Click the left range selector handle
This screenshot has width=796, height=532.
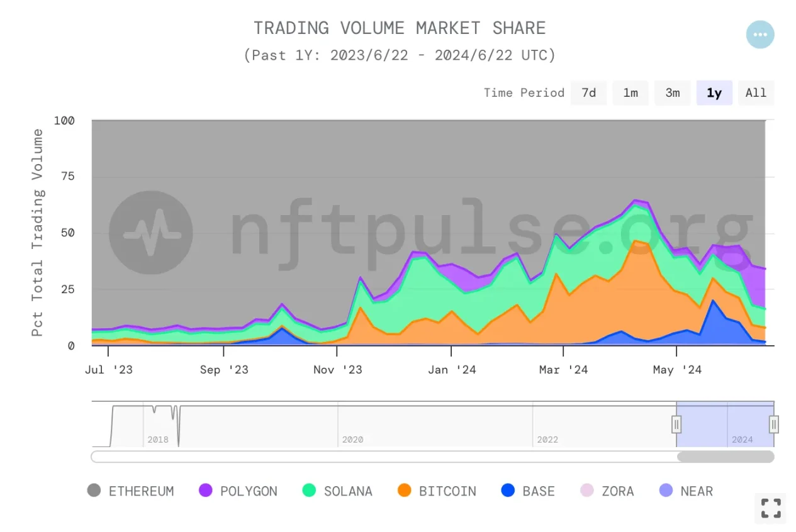(676, 424)
